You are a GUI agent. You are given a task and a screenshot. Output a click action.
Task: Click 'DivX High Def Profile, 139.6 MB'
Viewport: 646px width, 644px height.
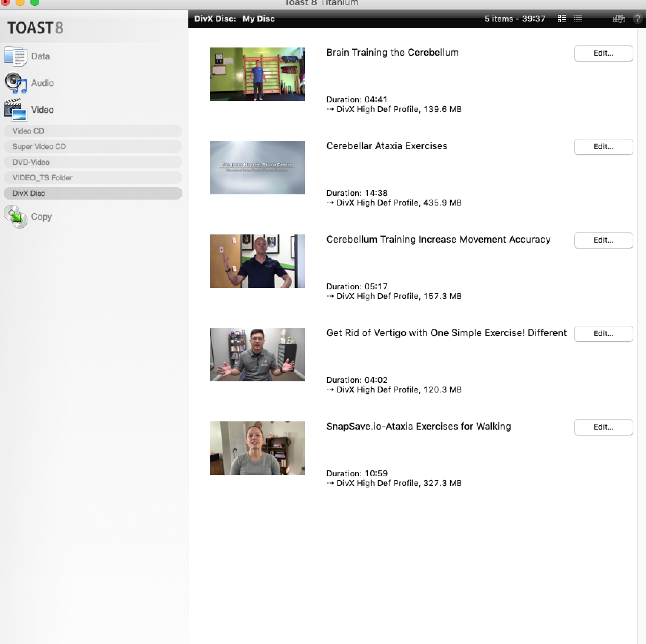click(399, 109)
